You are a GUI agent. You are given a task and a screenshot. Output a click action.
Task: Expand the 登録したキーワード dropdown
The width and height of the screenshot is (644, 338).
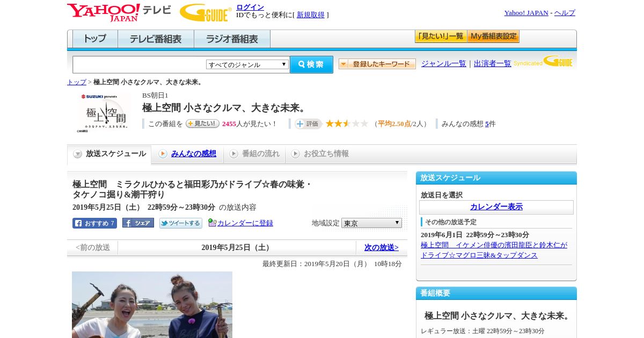(x=377, y=64)
